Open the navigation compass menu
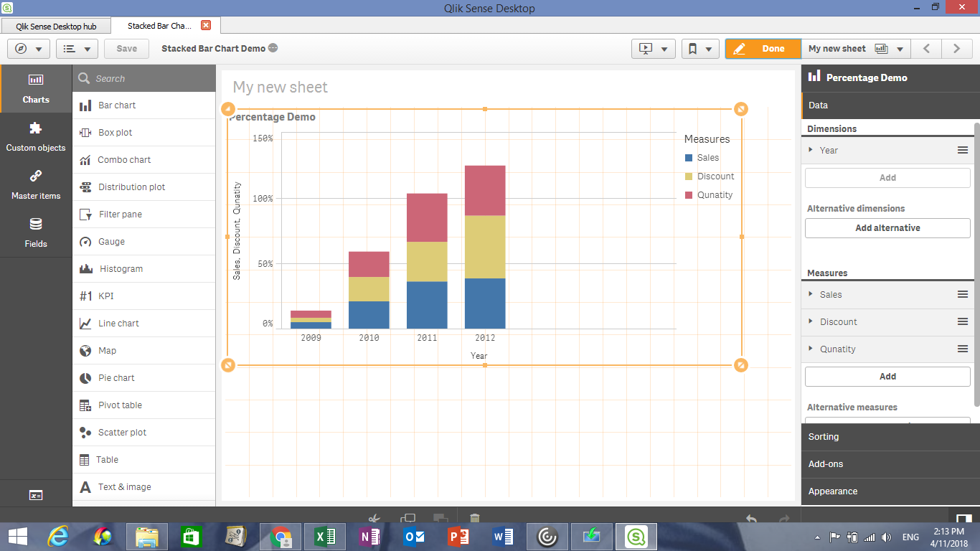Viewport: 980px width, 551px height. (x=29, y=49)
